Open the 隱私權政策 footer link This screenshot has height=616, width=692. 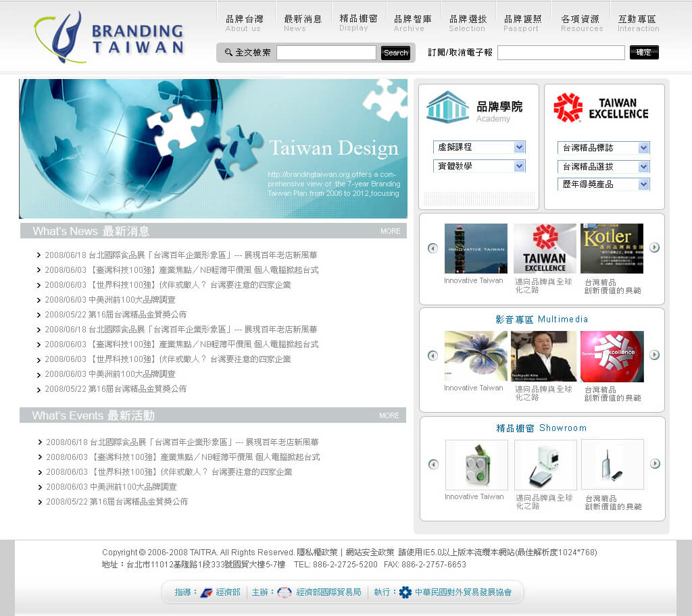(317, 553)
